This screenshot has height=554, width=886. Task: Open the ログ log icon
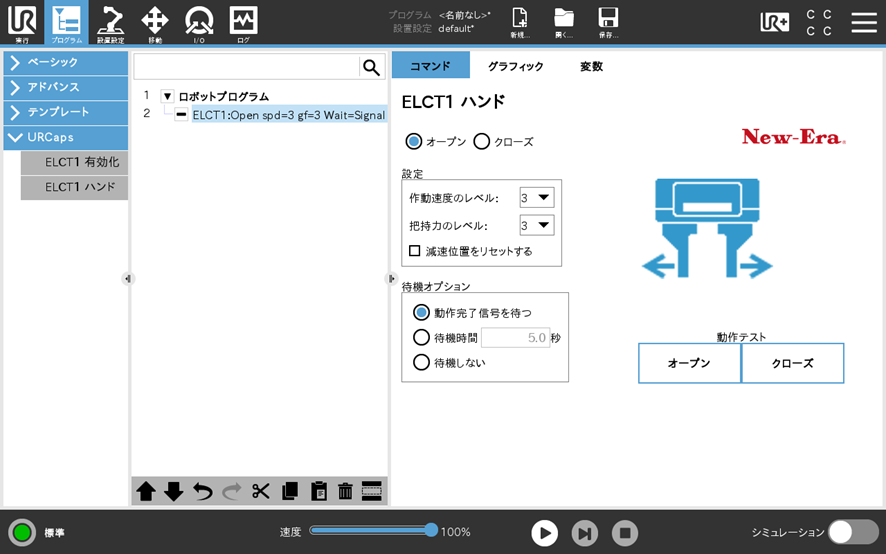click(244, 23)
